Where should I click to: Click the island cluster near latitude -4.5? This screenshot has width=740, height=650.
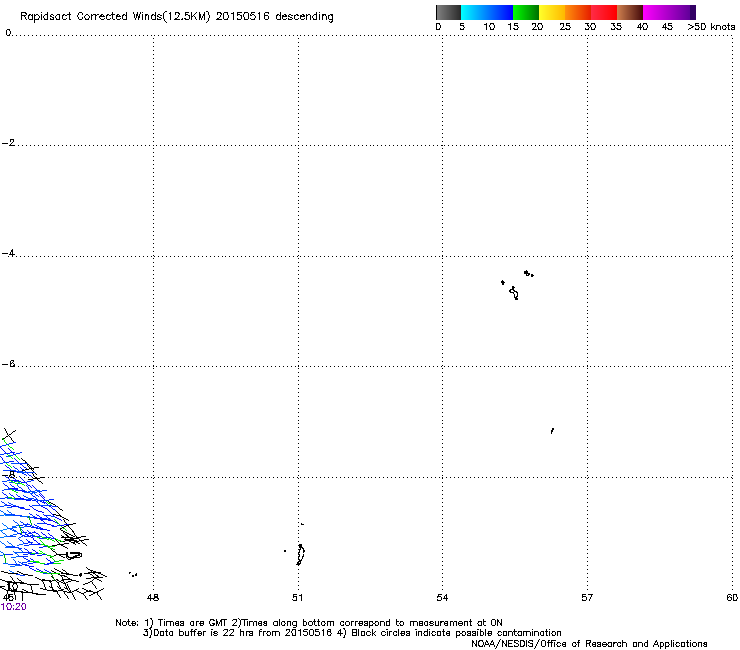(517, 285)
